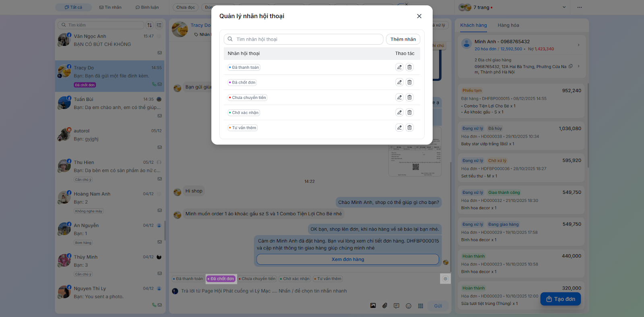644x317 pixels.
Task: Open the three-dots more options menu
Action: click(580, 7)
